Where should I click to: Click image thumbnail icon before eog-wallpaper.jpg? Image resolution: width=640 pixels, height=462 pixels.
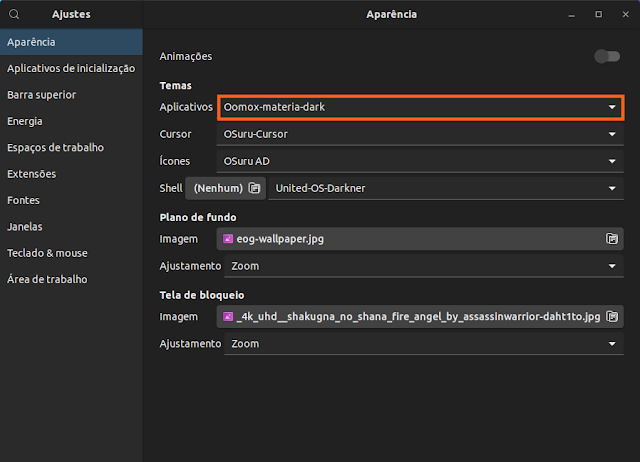(x=228, y=239)
